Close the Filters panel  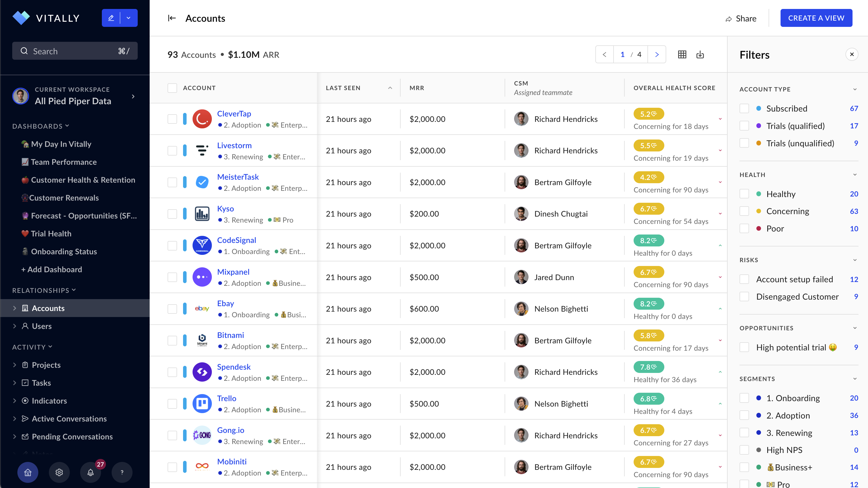(x=852, y=55)
